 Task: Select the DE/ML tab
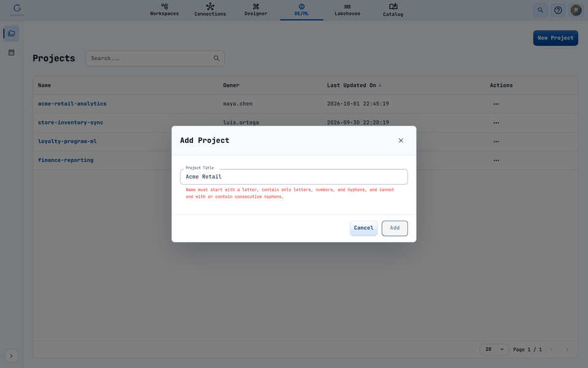point(301,10)
